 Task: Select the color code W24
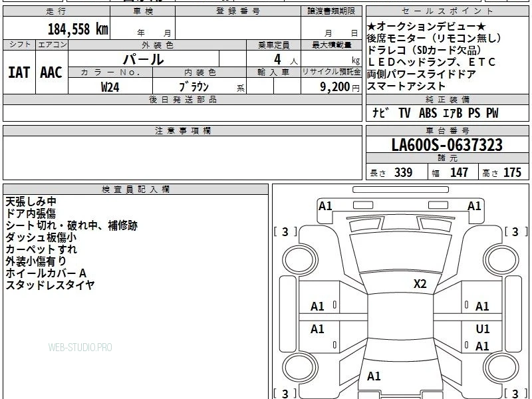(x=110, y=87)
